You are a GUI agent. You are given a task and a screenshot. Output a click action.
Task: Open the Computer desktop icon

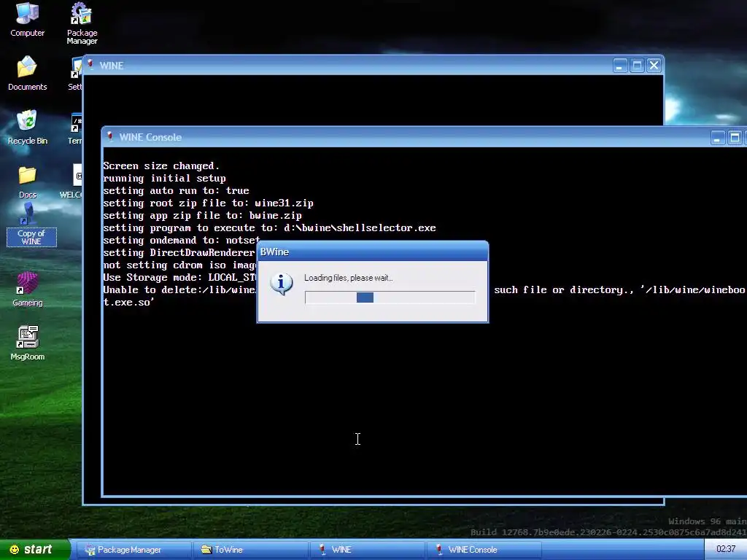coord(27,19)
